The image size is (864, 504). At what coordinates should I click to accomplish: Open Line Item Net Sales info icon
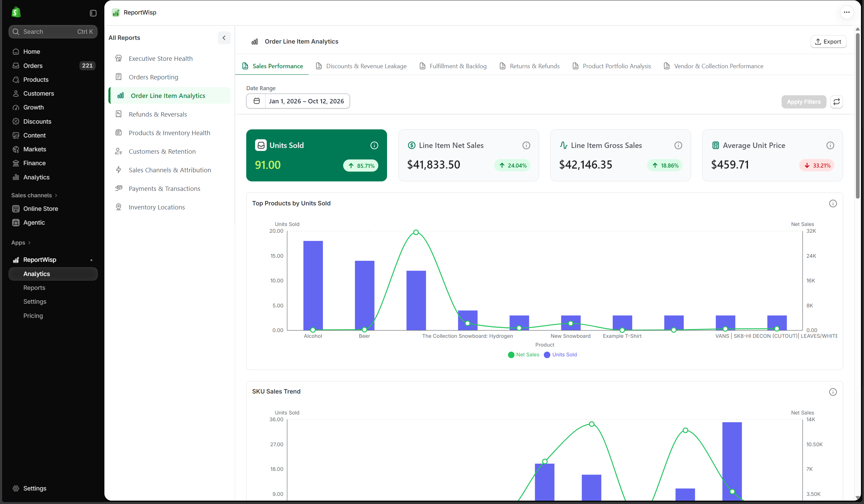(526, 145)
